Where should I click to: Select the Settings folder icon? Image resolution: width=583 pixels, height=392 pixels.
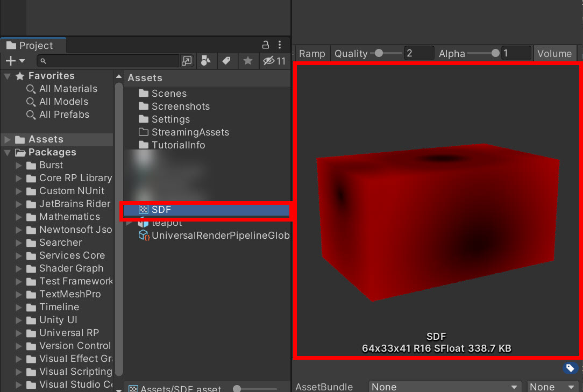pos(144,119)
